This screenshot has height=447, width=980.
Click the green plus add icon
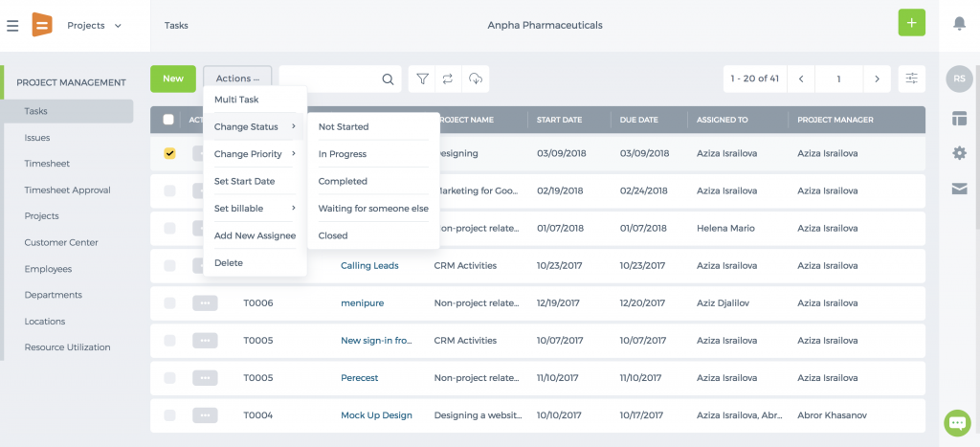(912, 23)
